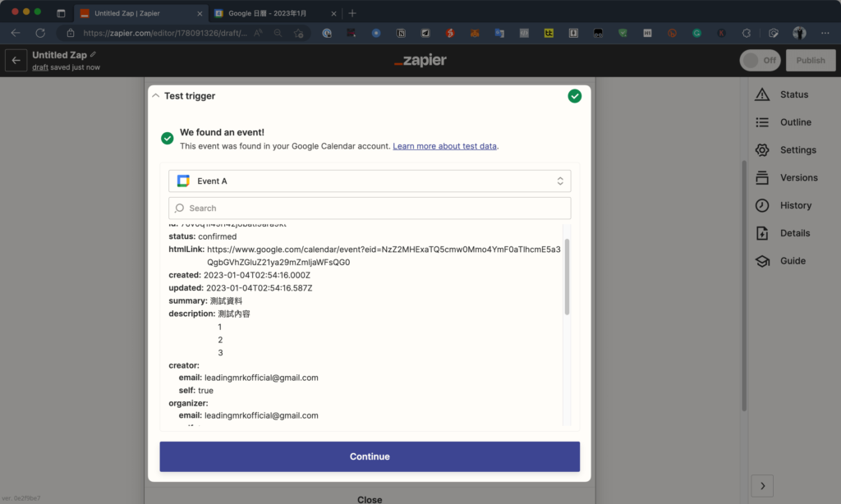Open the Versions stack icon
This screenshot has width=841, height=504.
click(762, 177)
